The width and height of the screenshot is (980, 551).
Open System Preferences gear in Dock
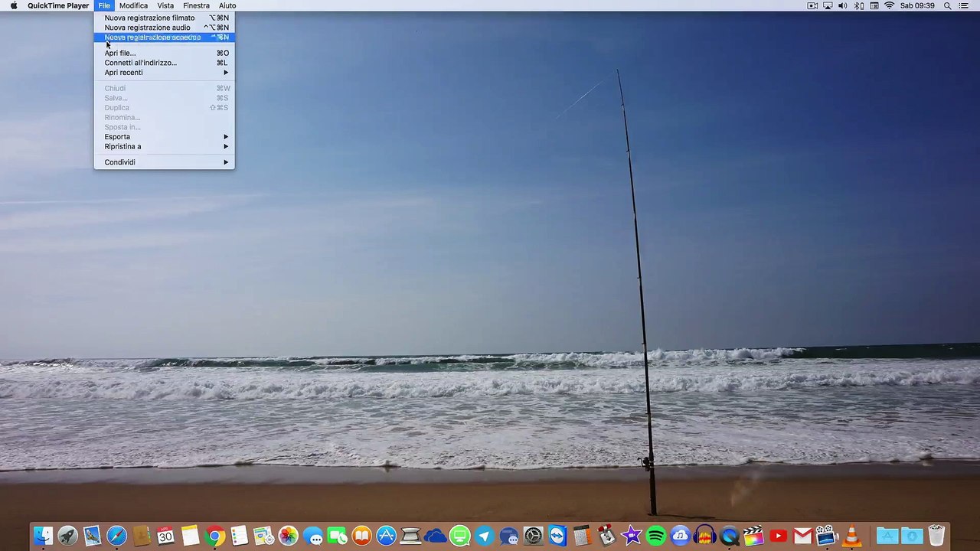point(533,536)
